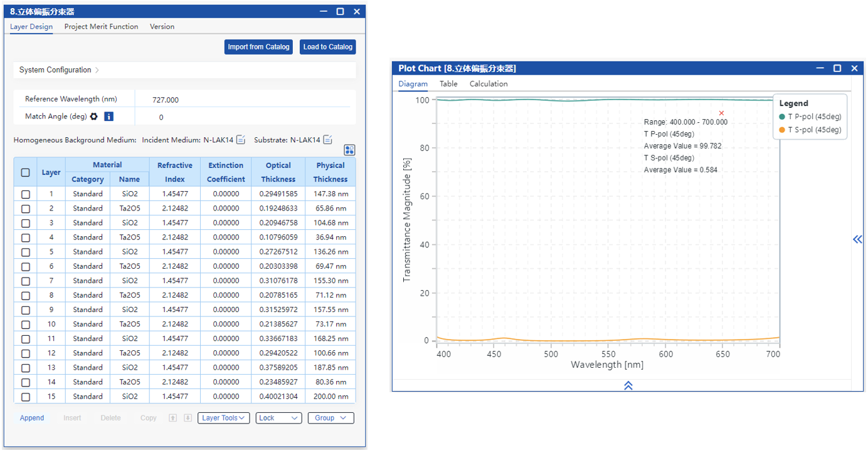Click the move layer up arrow icon
Screen dimensions: 868x453
coord(173,418)
